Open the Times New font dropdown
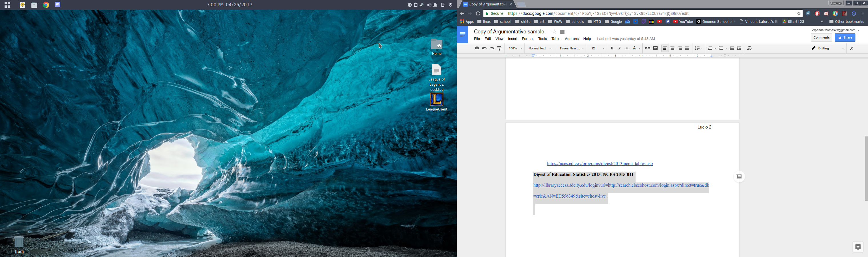Screen dimensions: 868x257 [x=571, y=48]
